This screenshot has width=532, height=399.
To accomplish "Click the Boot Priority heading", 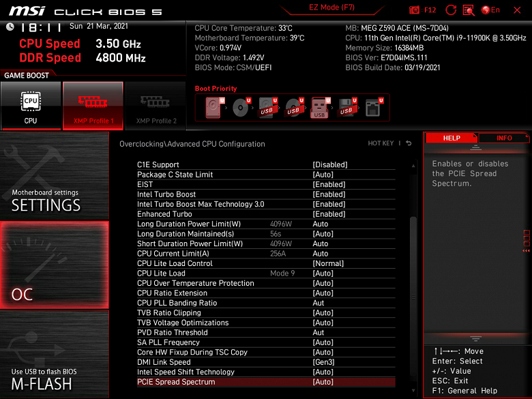I will tap(216, 89).
